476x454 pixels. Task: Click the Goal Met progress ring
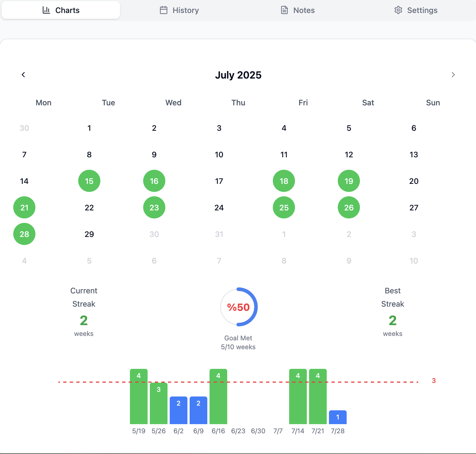[238, 307]
